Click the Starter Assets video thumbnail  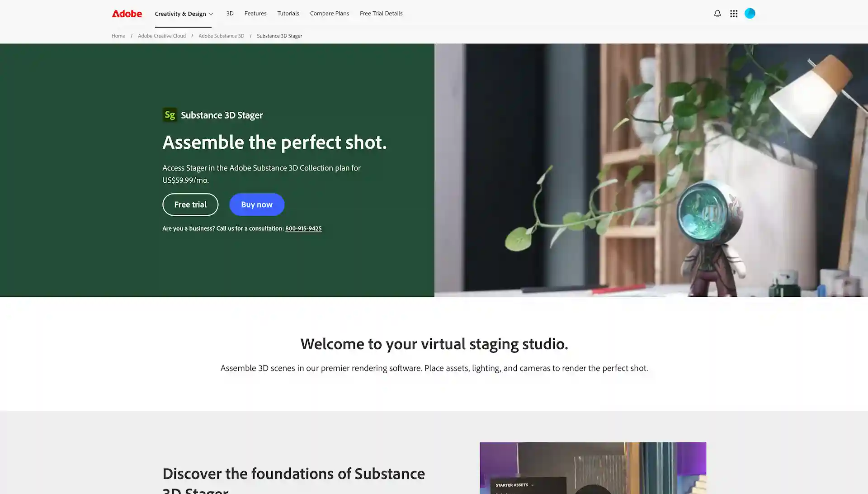(x=593, y=468)
